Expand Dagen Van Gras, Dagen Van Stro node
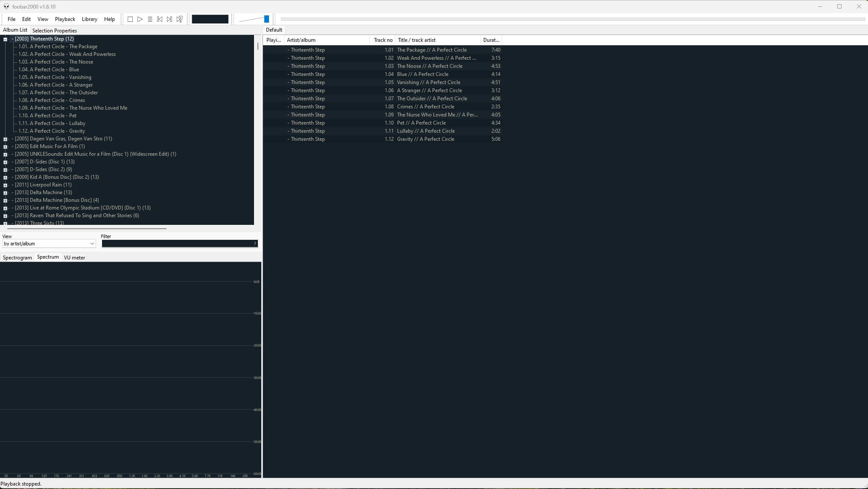The height and width of the screenshot is (489, 868). click(6, 139)
